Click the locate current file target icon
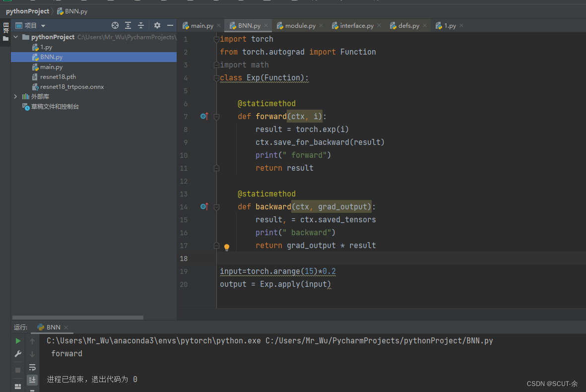 (115, 25)
